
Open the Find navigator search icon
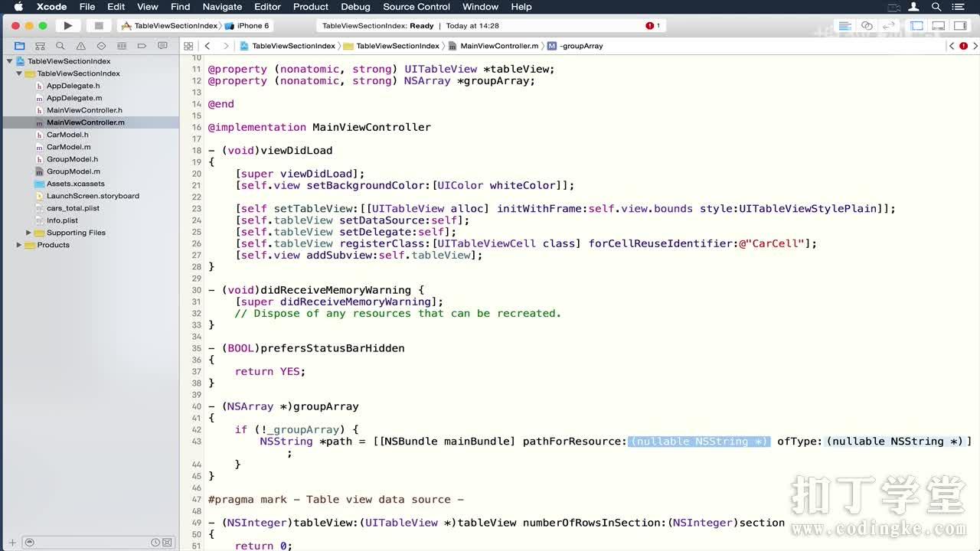tap(60, 46)
